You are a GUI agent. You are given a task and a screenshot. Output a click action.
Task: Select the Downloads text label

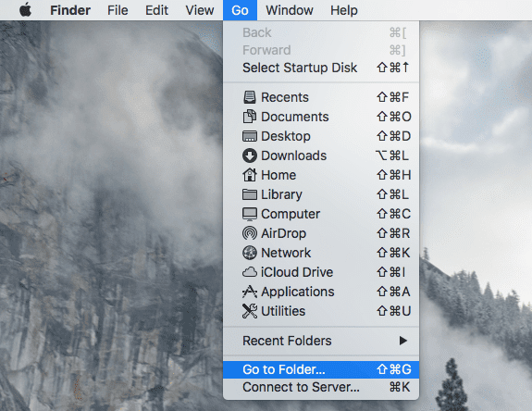click(294, 156)
